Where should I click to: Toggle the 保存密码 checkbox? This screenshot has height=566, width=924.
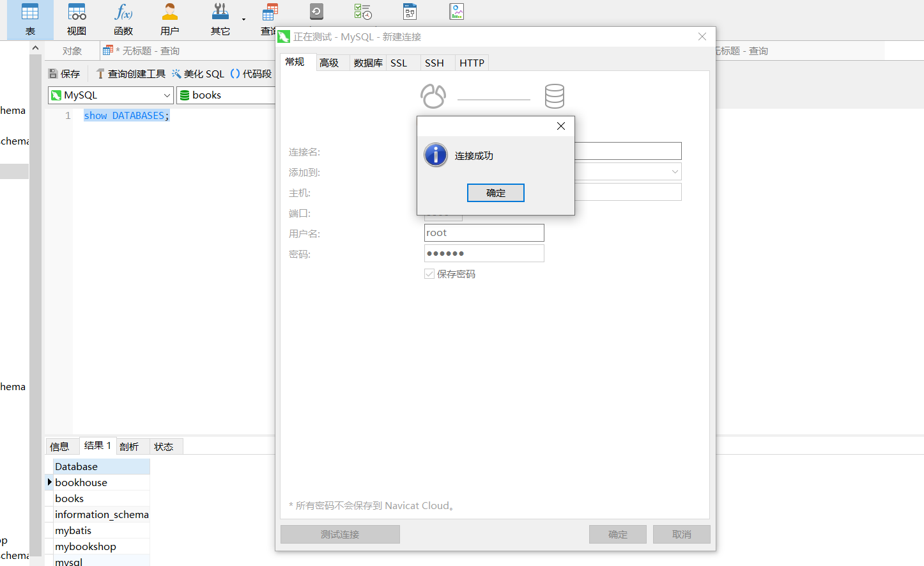429,274
